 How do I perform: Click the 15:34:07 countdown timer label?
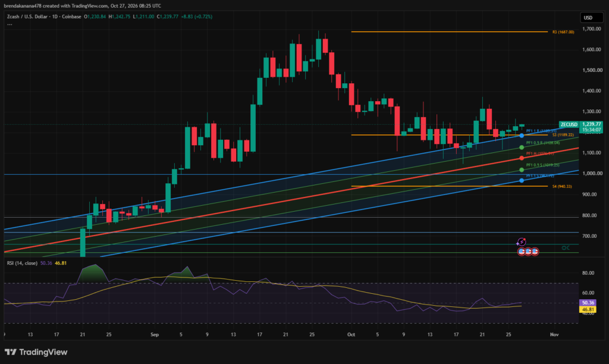point(591,130)
